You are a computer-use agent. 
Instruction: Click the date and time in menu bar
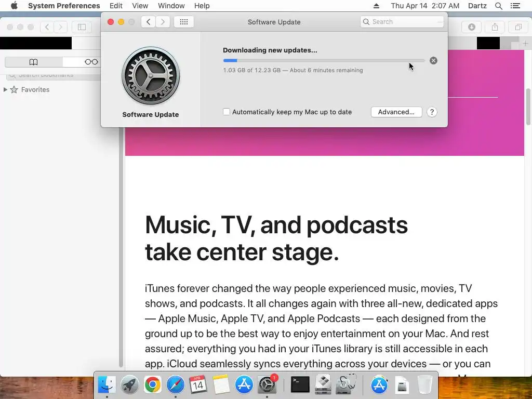425,6
